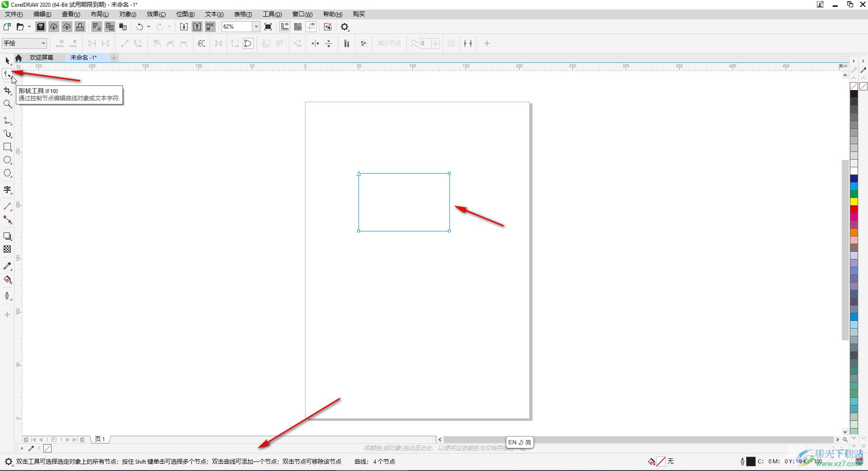Click the Print icon
The image size is (868, 471).
(x=80, y=27)
